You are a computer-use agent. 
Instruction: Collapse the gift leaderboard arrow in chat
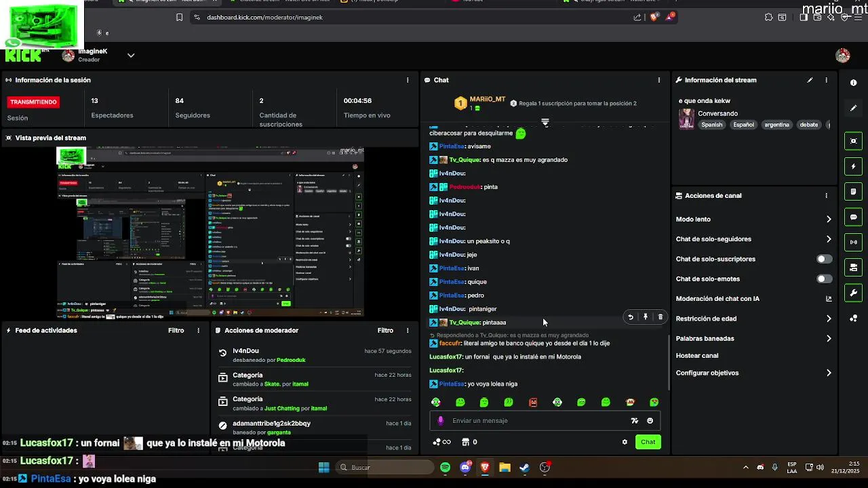545,122
